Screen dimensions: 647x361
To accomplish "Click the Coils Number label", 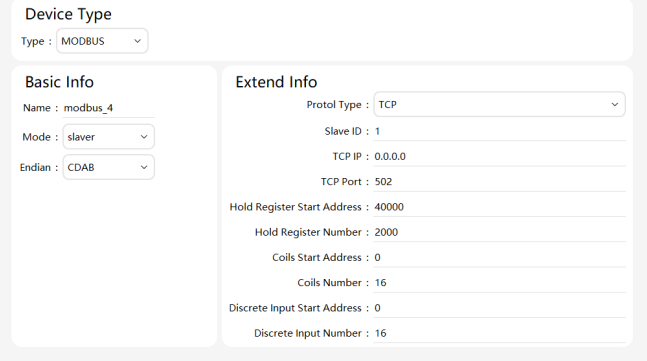I will tap(329, 283).
